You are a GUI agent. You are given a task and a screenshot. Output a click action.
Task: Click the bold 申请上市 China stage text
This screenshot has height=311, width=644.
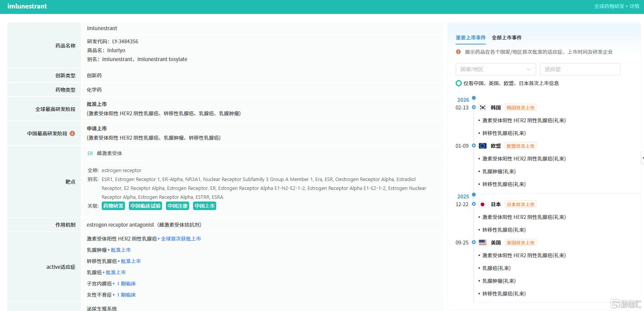[97, 128]
